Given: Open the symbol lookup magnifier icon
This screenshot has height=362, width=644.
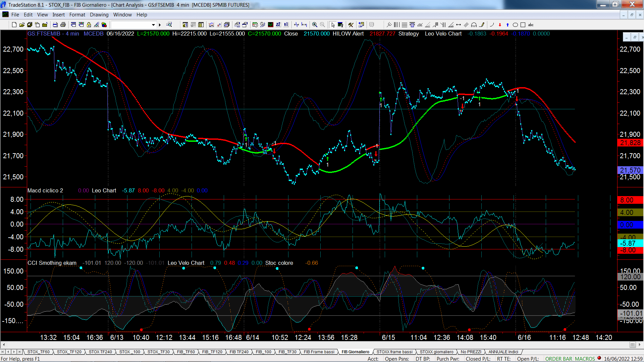Looking at the screenshot, I should click(169, 24).
